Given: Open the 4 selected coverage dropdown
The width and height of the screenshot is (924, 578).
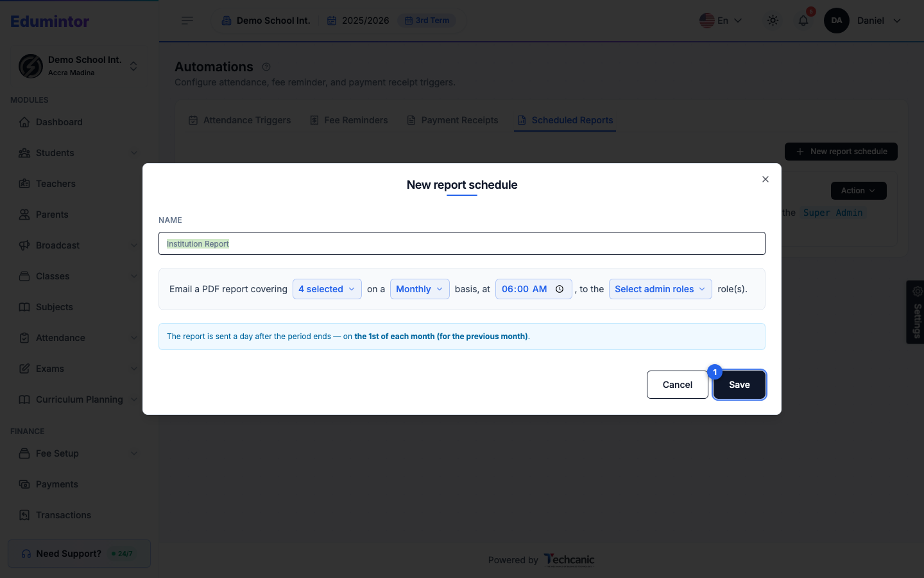Looking at the screenshot, I should [x=327, y=289].
